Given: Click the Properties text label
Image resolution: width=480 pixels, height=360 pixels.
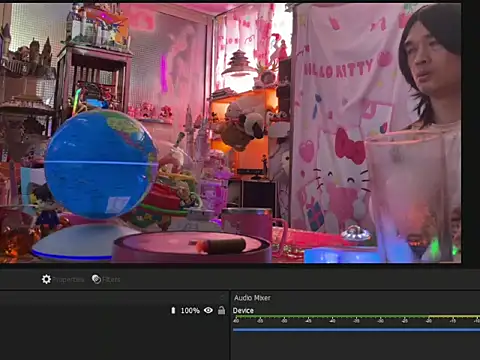Looking at the screenshot, I should pos(68,280).
